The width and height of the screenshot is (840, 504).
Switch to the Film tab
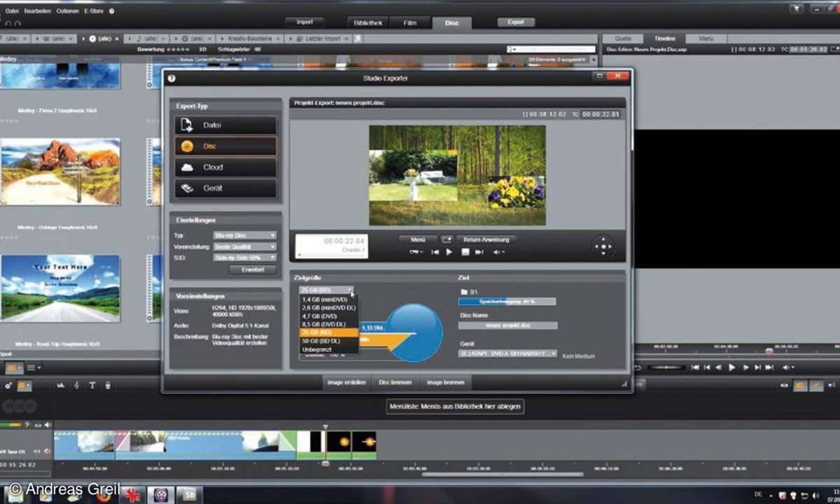pyautogui.click(x=410, y=22)
